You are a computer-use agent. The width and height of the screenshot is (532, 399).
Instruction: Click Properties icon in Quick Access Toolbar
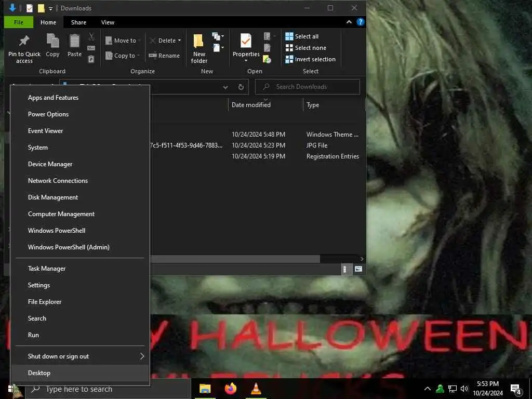30,8
